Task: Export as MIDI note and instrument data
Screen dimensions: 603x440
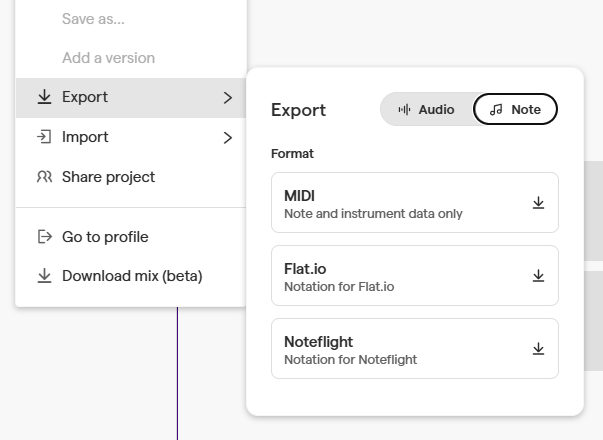Action: click(400, 203)
